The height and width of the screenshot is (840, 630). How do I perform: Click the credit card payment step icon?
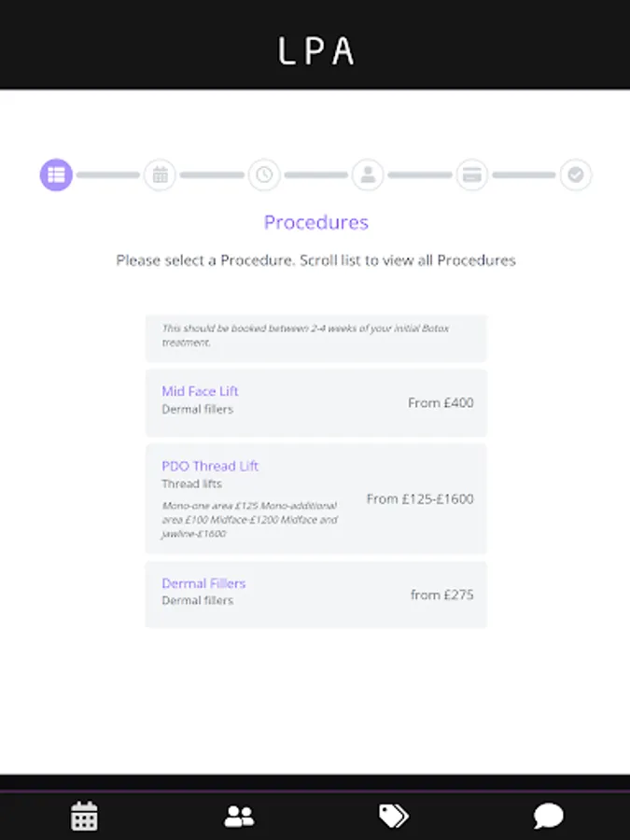472,175
